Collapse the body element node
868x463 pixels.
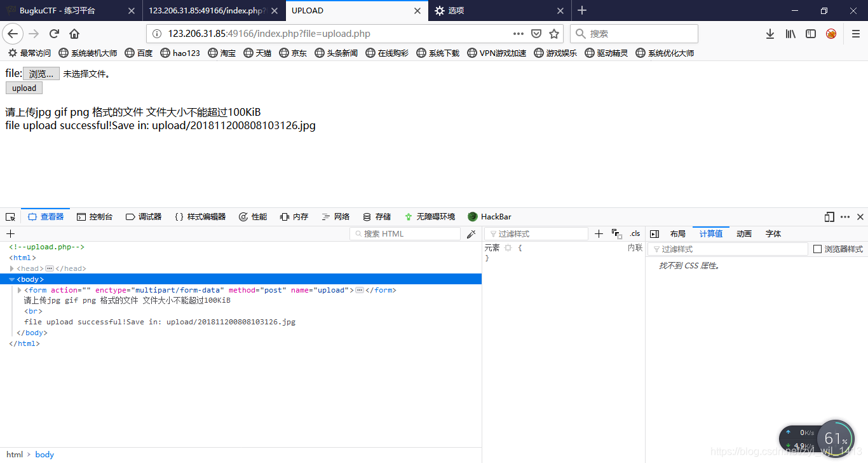(x=12, y=279)
